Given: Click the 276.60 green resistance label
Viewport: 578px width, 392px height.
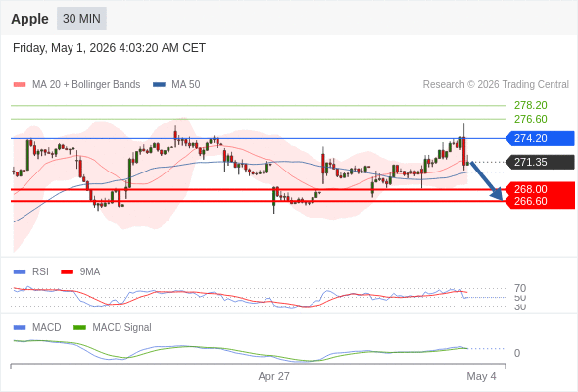Looking at the screenshot, I should click(530, 120).
